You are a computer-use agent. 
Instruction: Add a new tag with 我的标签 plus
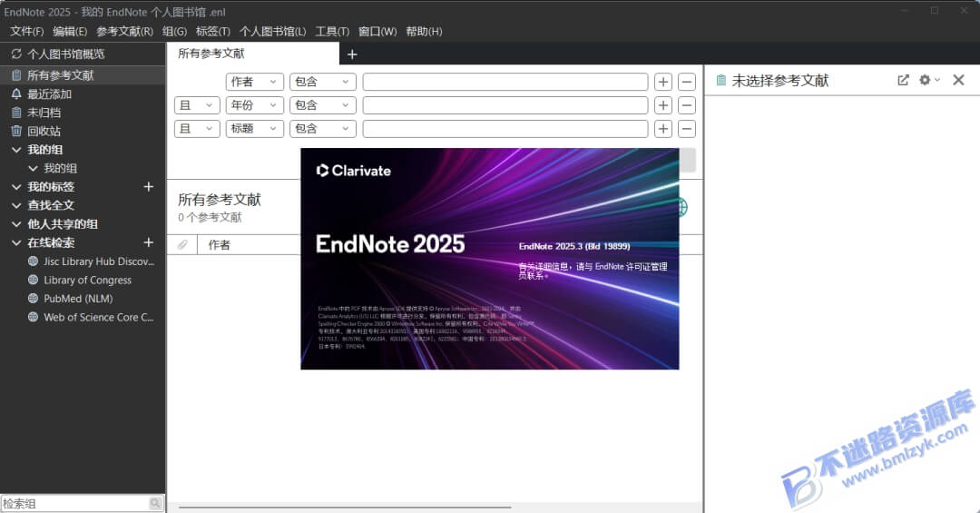pos(148,186)
